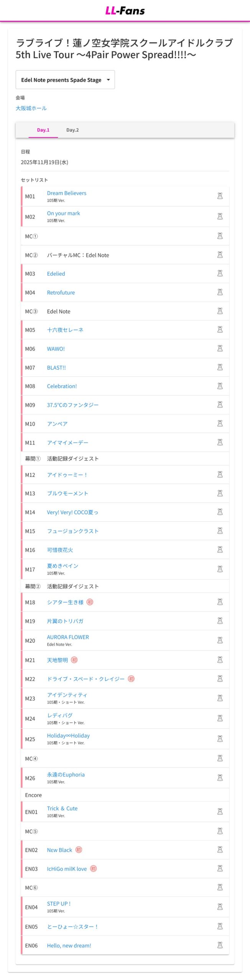Open the song 永遠のEuphoria

[x=66, y=774]
